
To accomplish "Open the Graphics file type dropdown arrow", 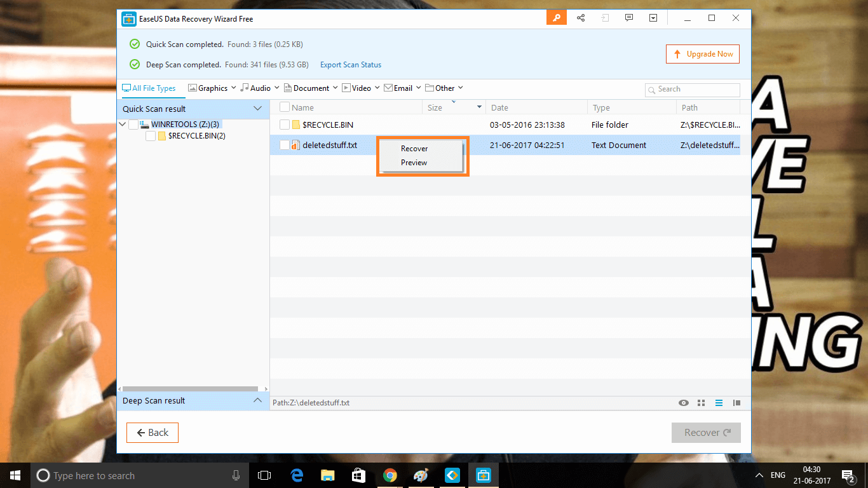I will [233, 88].
